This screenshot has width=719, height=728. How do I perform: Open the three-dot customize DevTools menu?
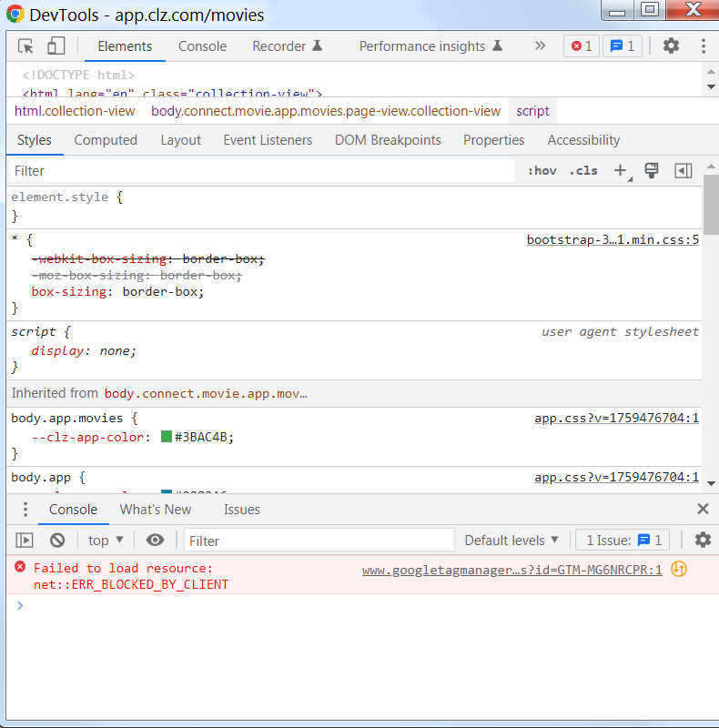[x=703, y=46]
